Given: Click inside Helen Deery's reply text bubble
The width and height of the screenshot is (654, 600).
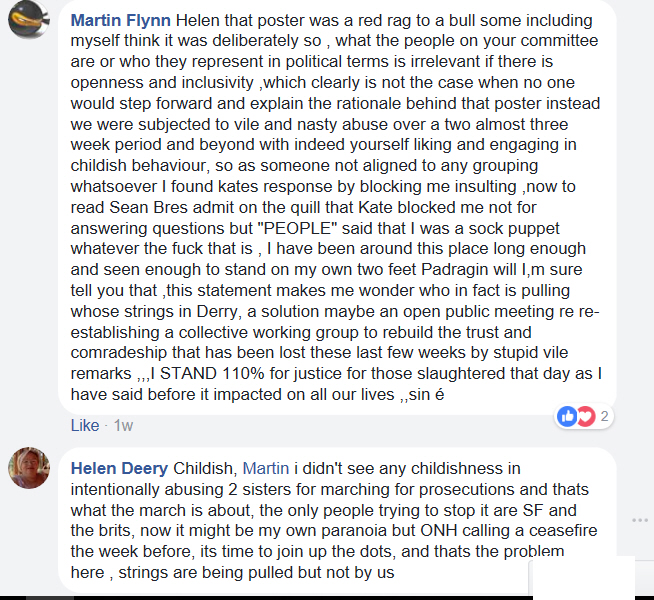Looking at the screenshot, I should coord(337,520).
